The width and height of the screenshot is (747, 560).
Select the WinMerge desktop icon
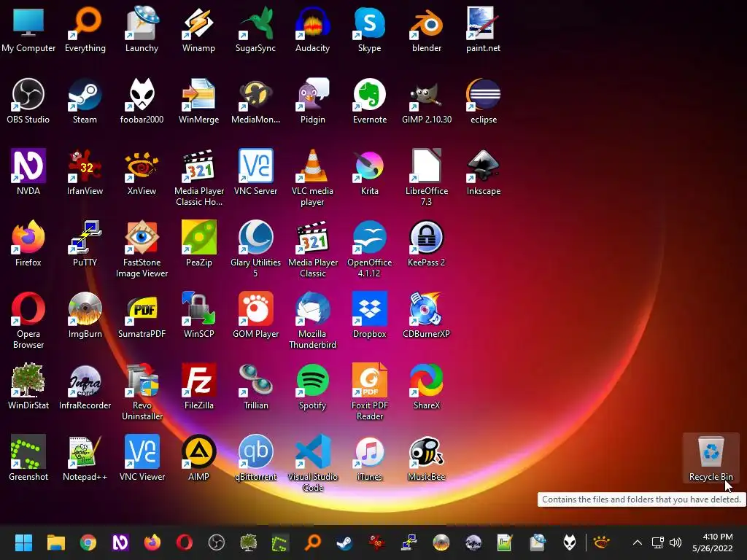(198, 101)
